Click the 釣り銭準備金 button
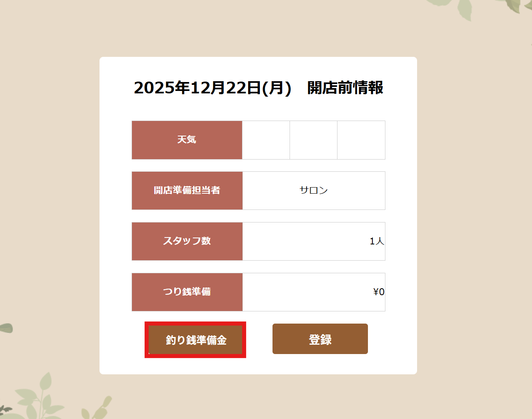 195,340
